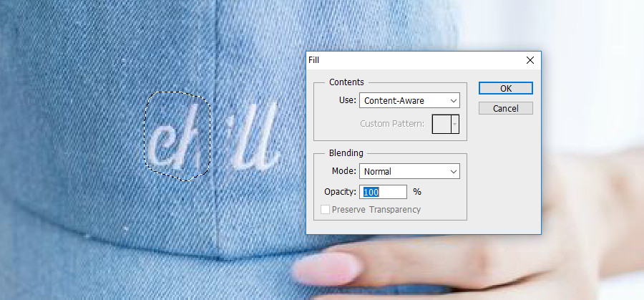This screenshot has height=300, width=644.
Task: Open the Custom Pattern picker arrow
Action: click(455, 124)
